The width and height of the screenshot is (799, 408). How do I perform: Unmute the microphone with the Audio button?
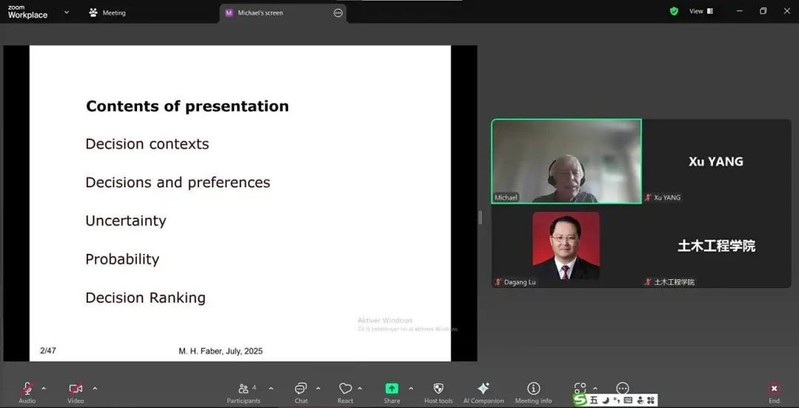point(27,388)
